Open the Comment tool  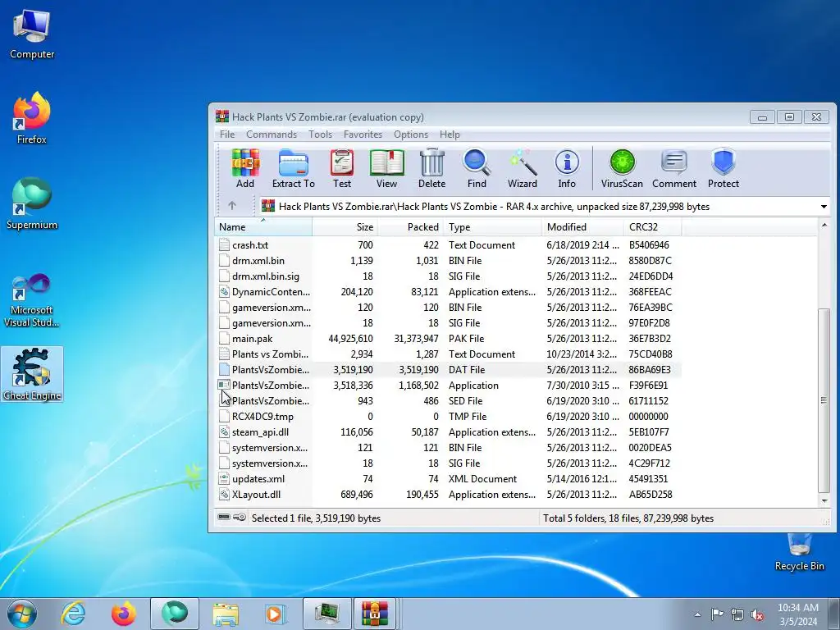(x=674, y=168)
